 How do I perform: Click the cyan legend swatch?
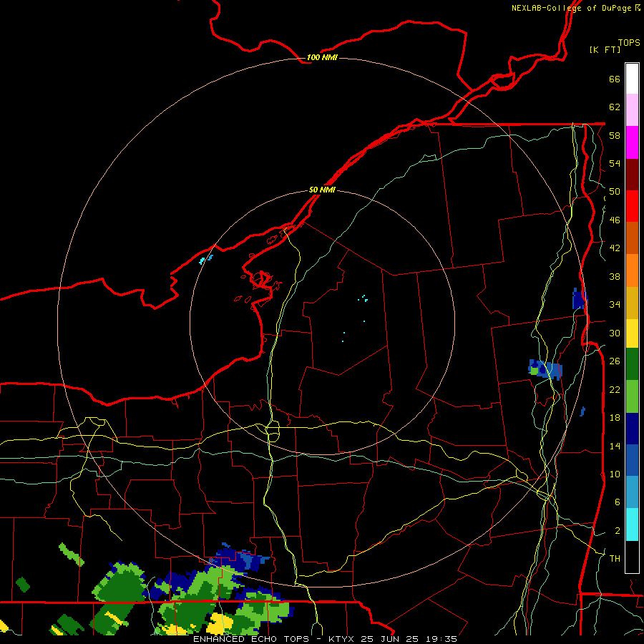(x=632, y=525)
